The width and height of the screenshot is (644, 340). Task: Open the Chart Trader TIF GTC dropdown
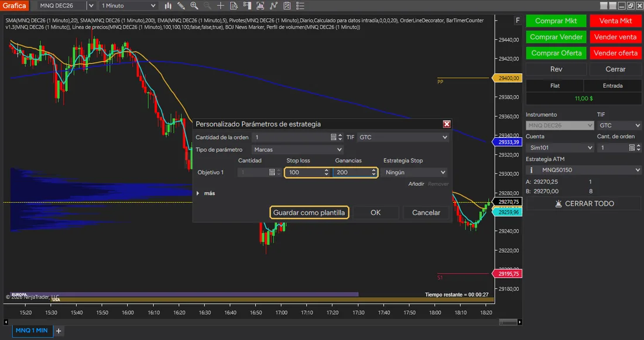tap(619, 125)
